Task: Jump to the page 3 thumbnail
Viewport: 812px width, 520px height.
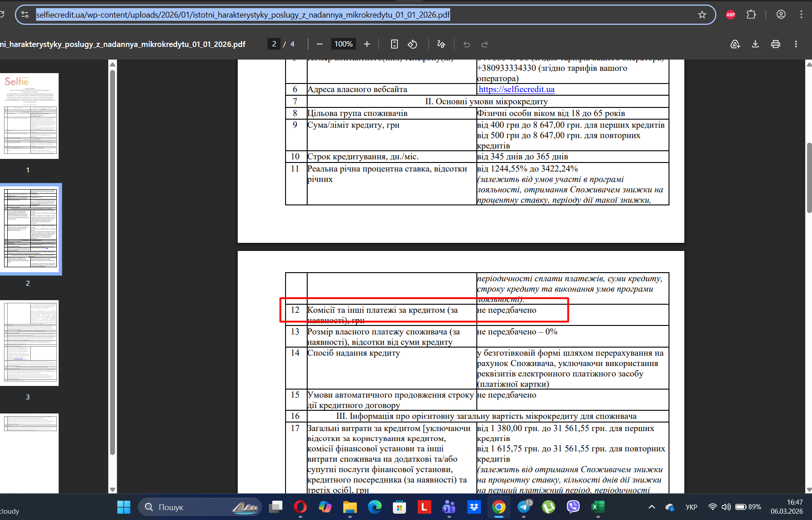Action: 29,343
